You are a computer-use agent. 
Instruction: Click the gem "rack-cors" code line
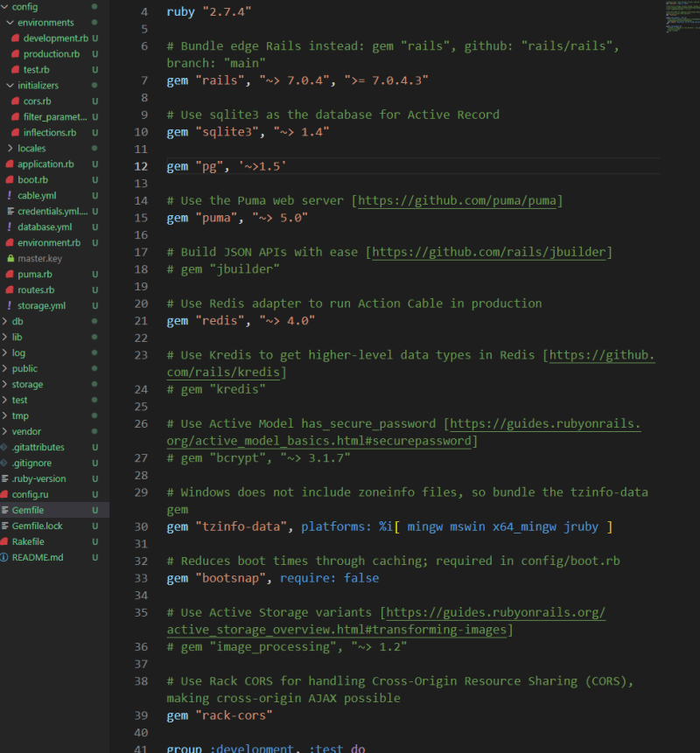[220, 715]
